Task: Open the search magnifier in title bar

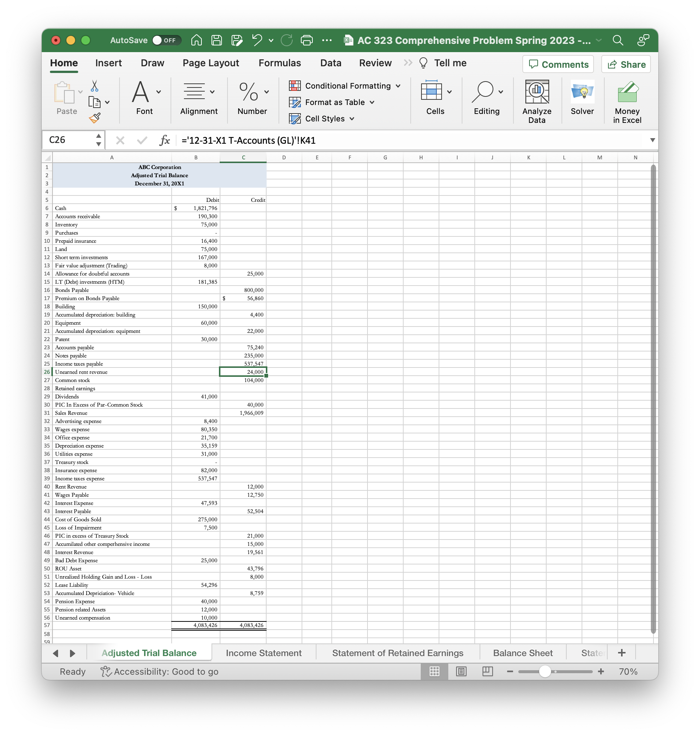Action: [618, 40]
